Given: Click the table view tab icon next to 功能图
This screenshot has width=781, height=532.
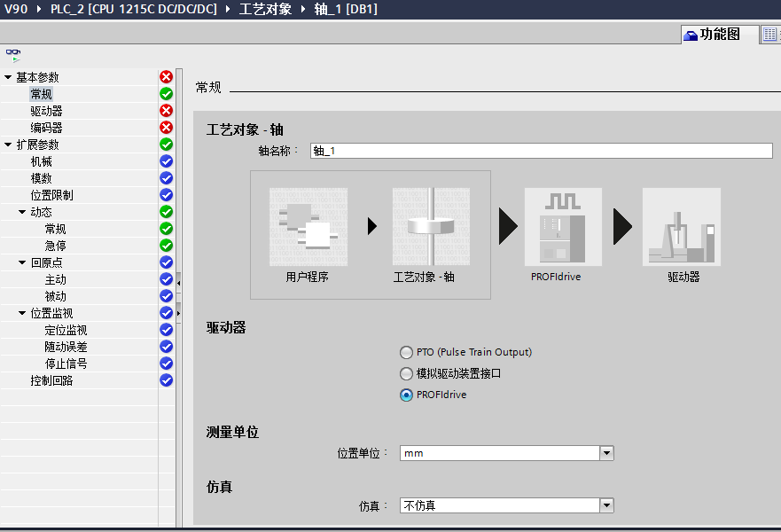Looking at the screenshot, I should pyautogui.click(x=769, y=35).
